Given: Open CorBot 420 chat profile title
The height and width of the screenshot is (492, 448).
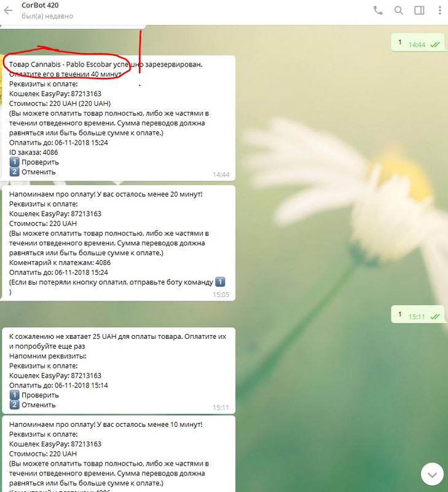Looking at the screenshot, I should (40, 6).
